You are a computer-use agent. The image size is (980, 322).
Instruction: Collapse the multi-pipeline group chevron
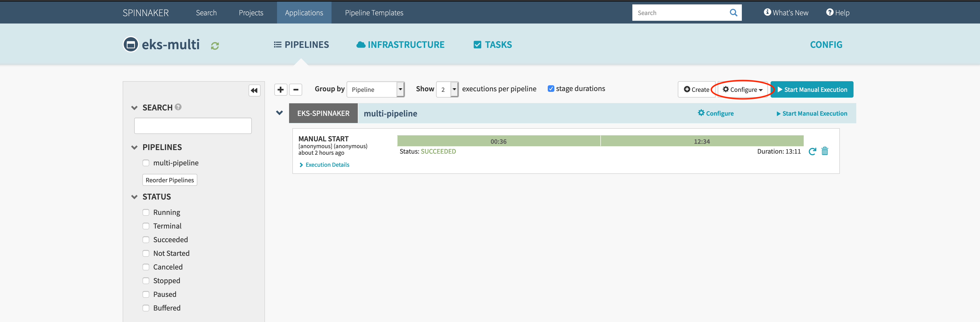[x=279, y=113]
